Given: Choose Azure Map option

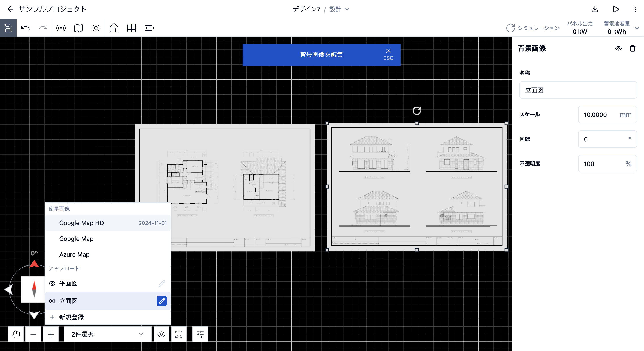Looking at the screenshot, I should pos(108,254).
